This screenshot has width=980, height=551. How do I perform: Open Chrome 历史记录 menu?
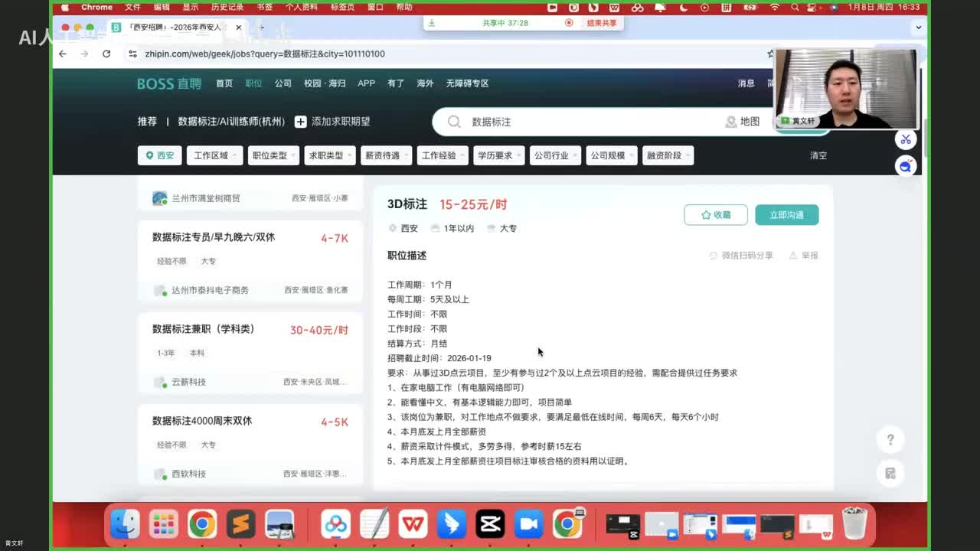click(x=227, y=7)
